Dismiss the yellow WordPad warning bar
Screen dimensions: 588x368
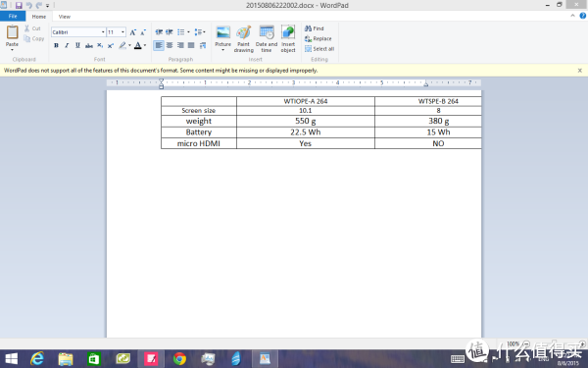[x=580, y=71]
